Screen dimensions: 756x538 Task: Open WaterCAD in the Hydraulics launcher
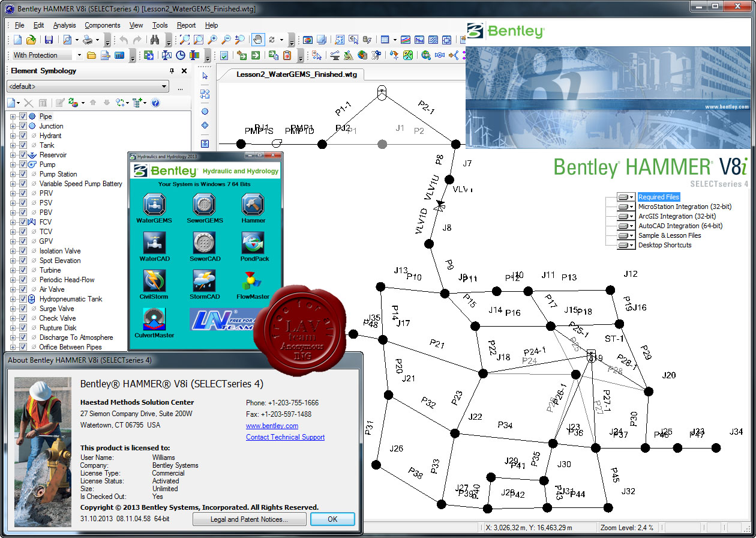154,243
